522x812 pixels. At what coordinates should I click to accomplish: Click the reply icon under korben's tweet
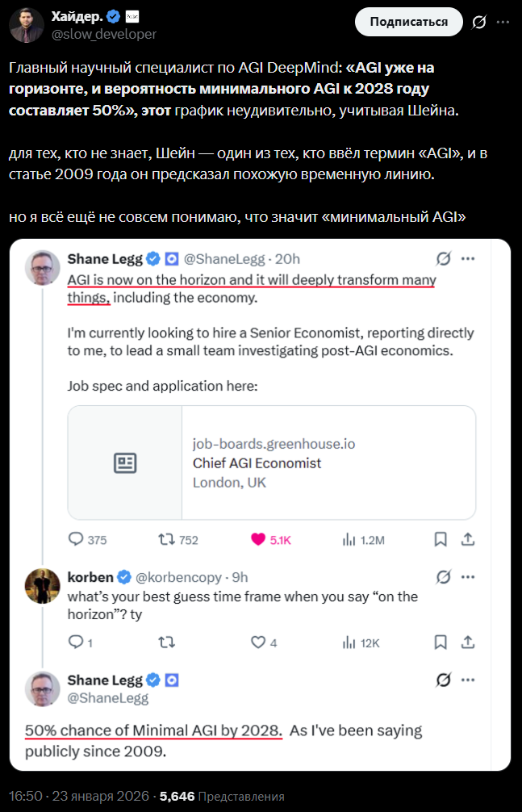77,642
